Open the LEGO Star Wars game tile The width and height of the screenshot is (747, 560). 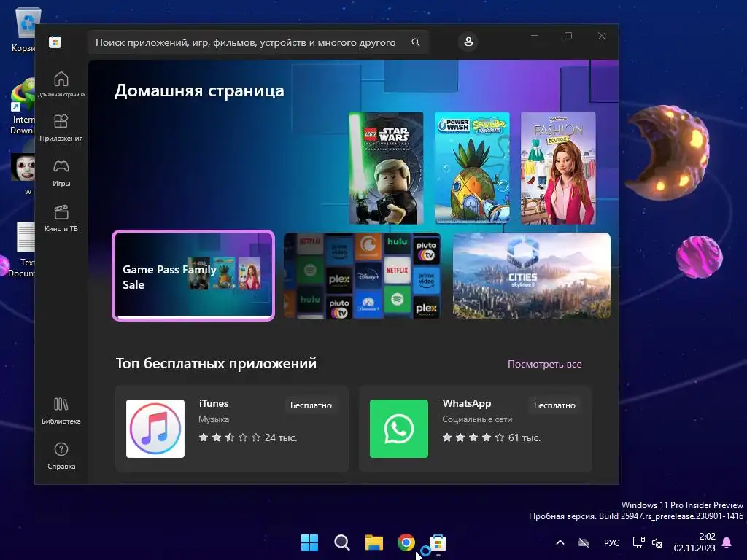coord(386,168)
